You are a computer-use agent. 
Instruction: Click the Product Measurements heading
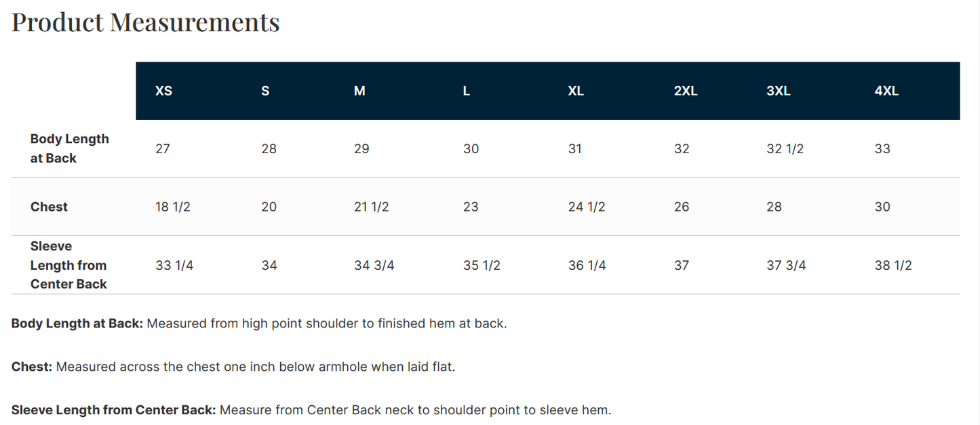click(x=146, y=22)
